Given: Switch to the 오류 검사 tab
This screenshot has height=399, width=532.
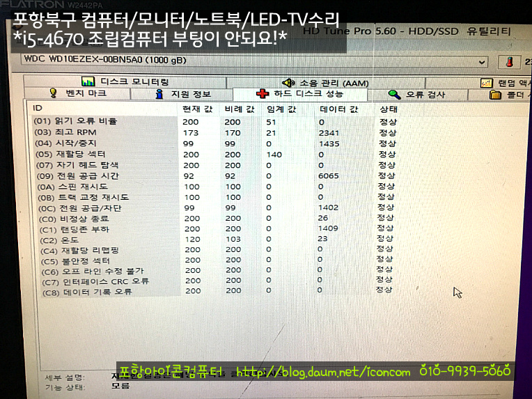Looking at the screenshot, I should (417, 95).
